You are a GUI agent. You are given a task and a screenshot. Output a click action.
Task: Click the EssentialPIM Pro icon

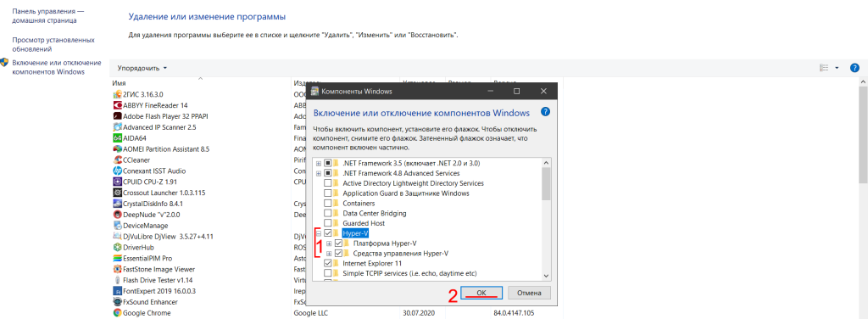[x=117, y=258]
